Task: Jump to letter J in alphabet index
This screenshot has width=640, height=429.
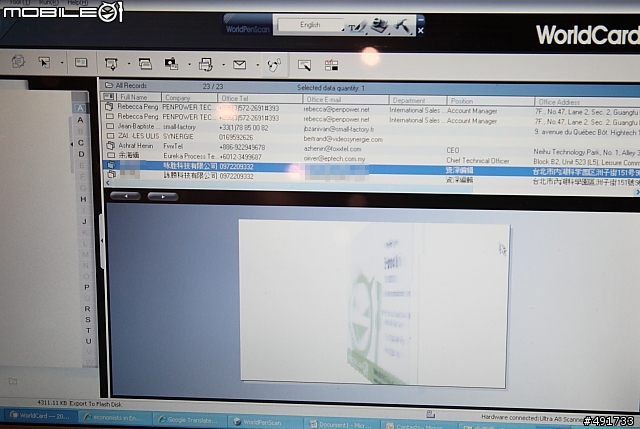Action: (x=84, y=221)
